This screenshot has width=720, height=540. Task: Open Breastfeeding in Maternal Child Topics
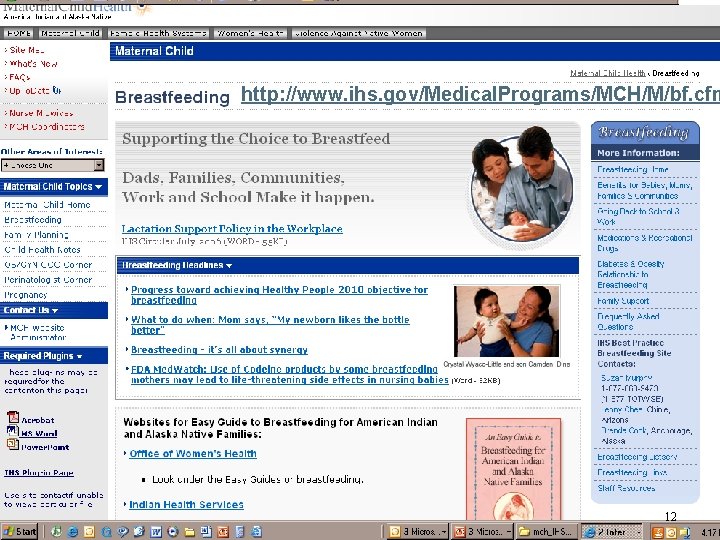[33, 220]
